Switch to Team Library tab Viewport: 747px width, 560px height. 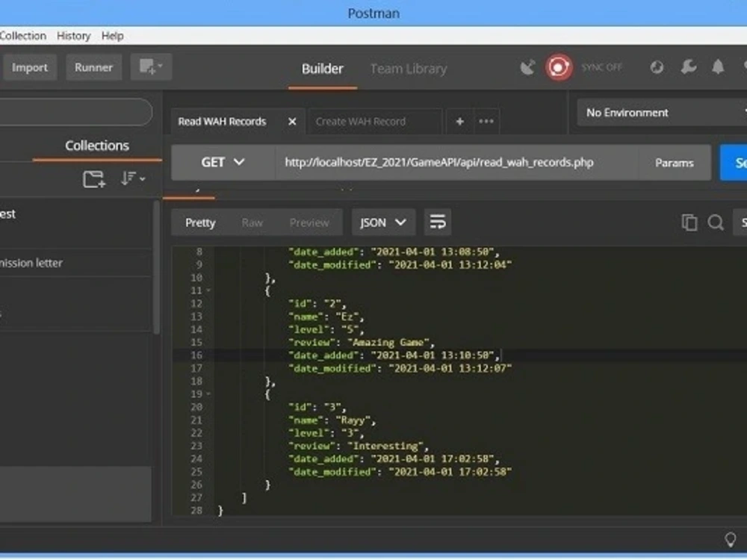pyautogui.click(x=409, y=69)
